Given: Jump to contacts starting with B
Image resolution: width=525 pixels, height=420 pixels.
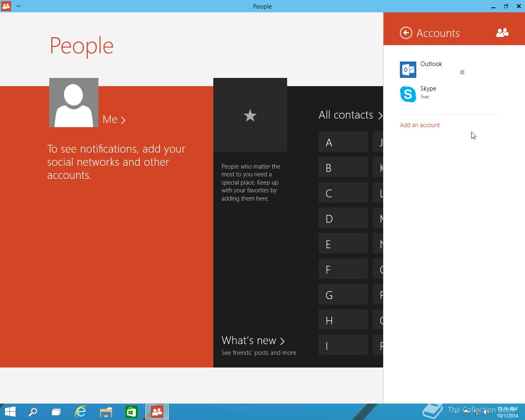Looking at the screenshot, I should pos(343,167).
